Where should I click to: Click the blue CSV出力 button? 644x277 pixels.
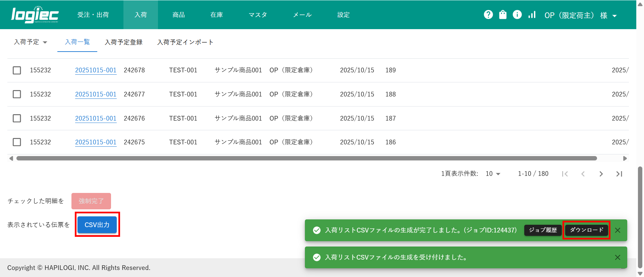click(x=97, y=225)
